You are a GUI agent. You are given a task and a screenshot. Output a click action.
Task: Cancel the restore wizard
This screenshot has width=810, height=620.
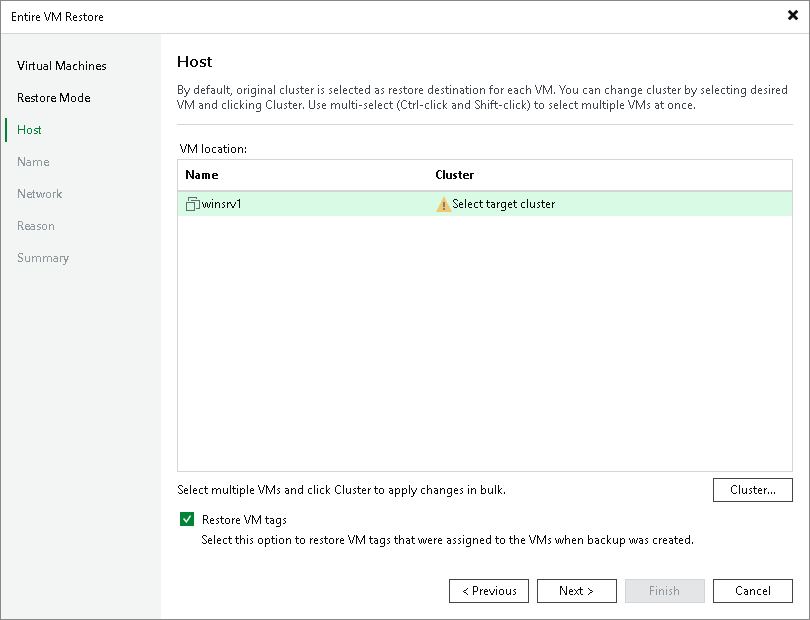[752, 591]
